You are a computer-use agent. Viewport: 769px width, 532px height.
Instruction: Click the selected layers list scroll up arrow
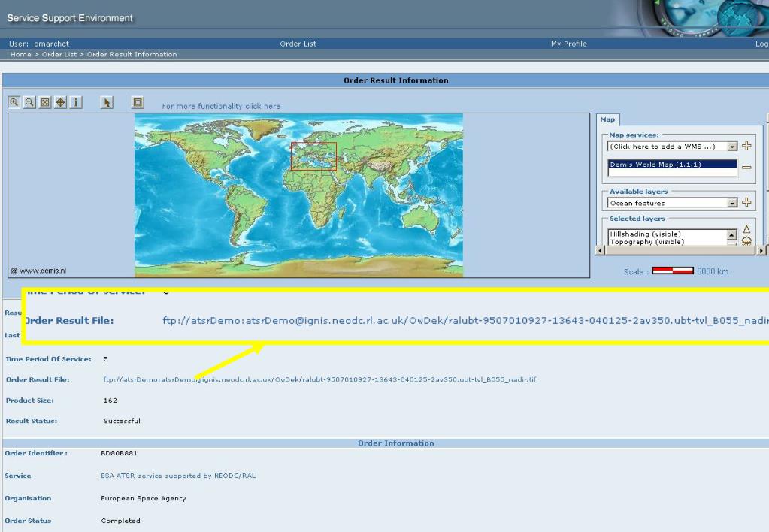(731, 234)
